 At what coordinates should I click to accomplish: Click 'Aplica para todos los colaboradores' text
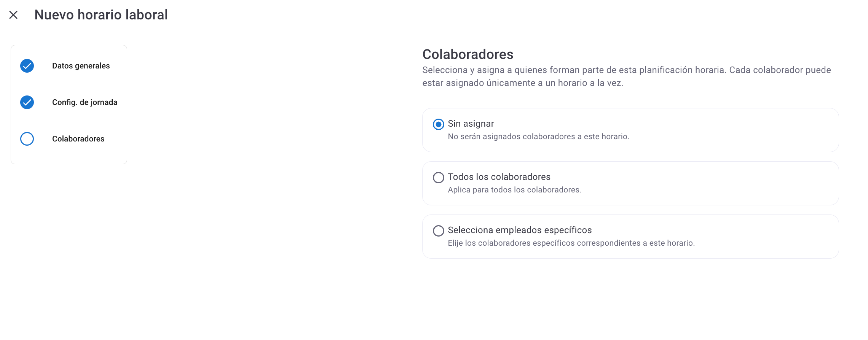514,190
